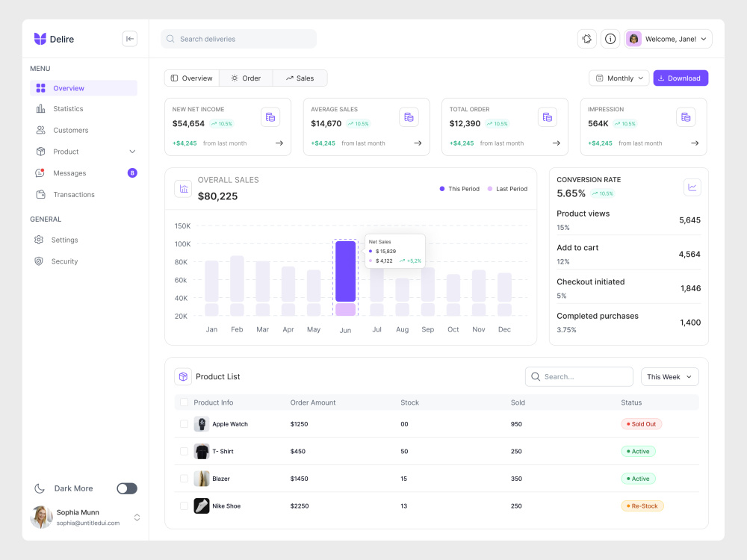This screenshot has height=560, width=747.
Task: Click the Overall Sales chart icon
Action: click(184, 189)
